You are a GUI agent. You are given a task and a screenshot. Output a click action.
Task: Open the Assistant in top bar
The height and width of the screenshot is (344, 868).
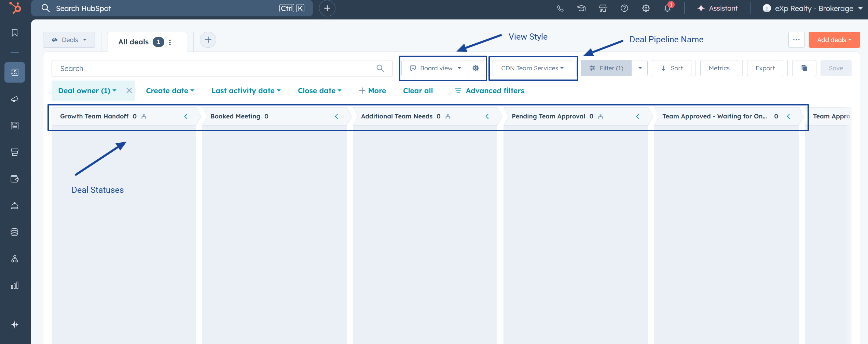717,8
